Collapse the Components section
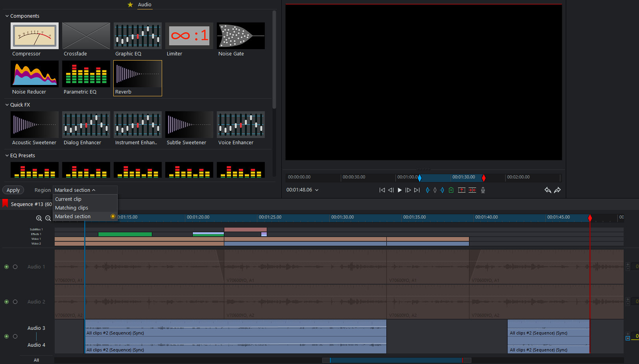639x364 pixels. pos(7,16)
